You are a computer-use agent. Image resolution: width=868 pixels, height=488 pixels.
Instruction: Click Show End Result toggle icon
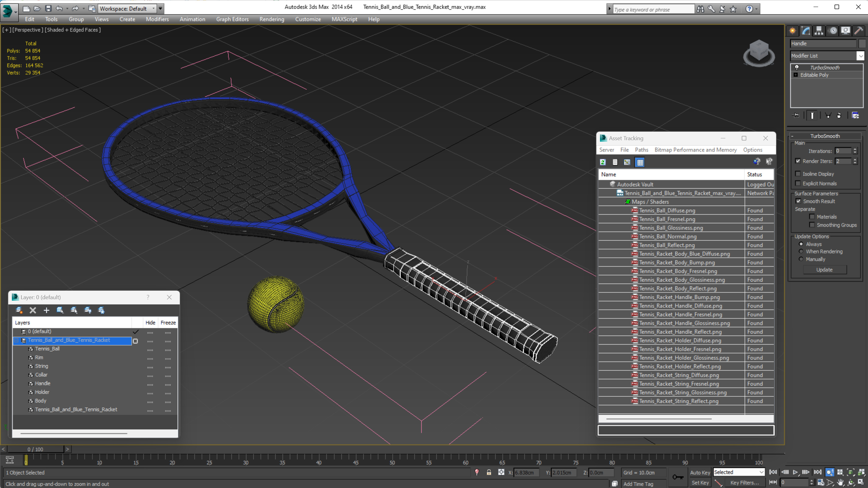point(812,116)
